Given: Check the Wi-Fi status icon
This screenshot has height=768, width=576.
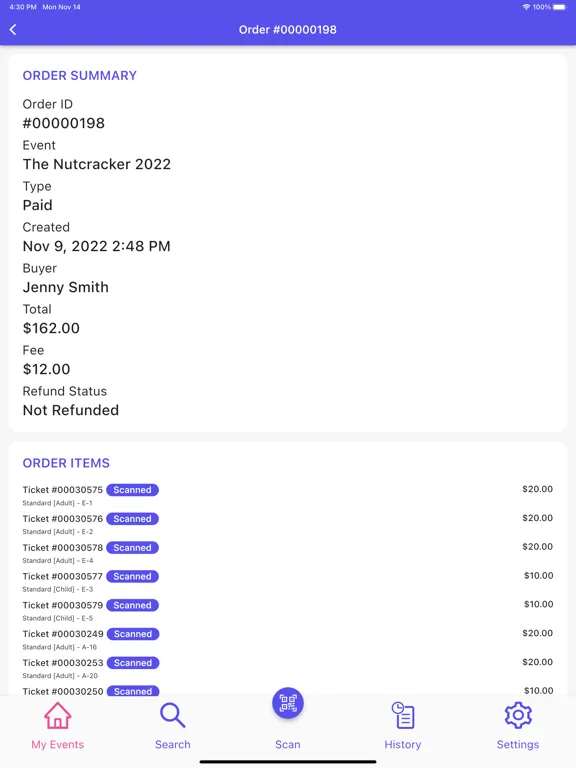Looking at the screenshot, I should pyautogui.click(x=527, y=7).
